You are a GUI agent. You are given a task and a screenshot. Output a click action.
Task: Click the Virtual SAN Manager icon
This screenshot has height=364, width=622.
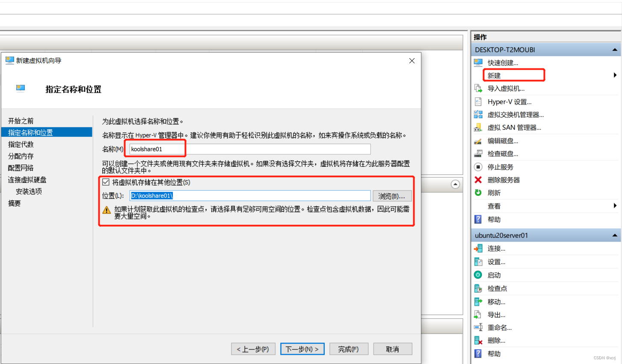(x=478, y=127)
